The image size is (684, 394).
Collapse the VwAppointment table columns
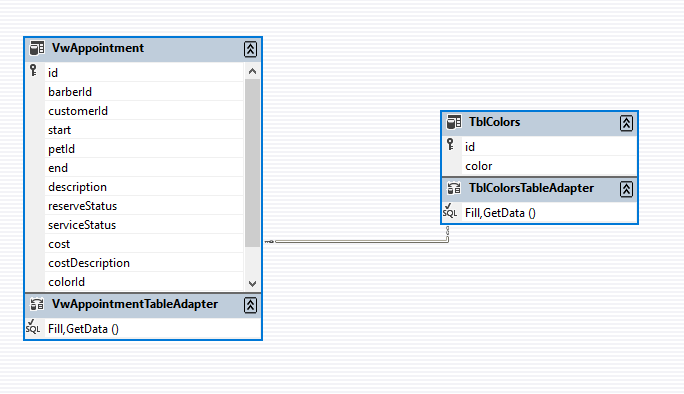(x=250, y=49)
